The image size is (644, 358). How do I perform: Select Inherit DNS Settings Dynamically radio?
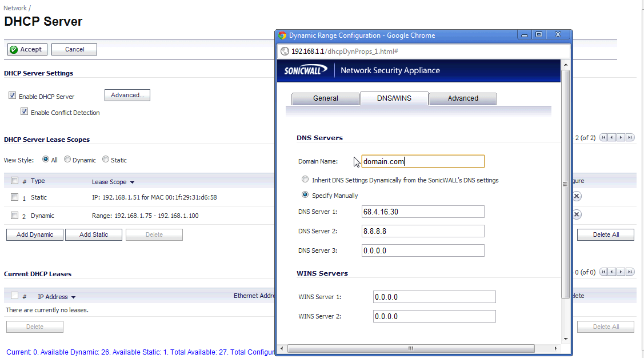(x=305, y=179)
